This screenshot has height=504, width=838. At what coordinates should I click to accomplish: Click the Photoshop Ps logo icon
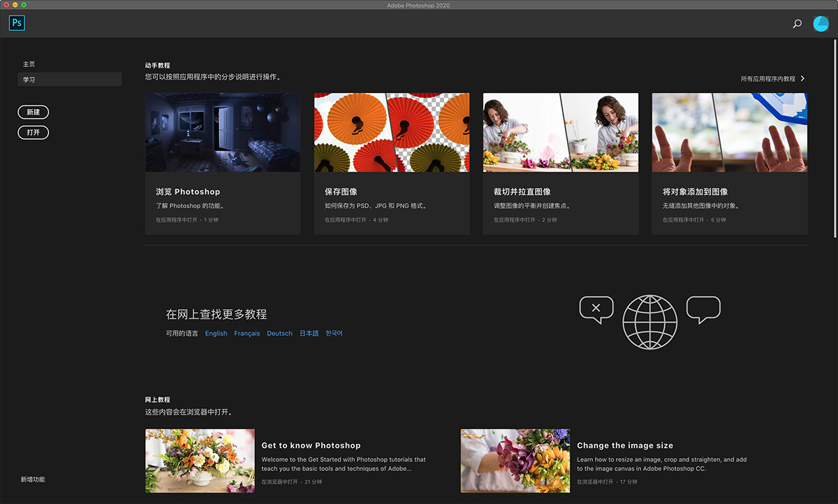[17, 23]
